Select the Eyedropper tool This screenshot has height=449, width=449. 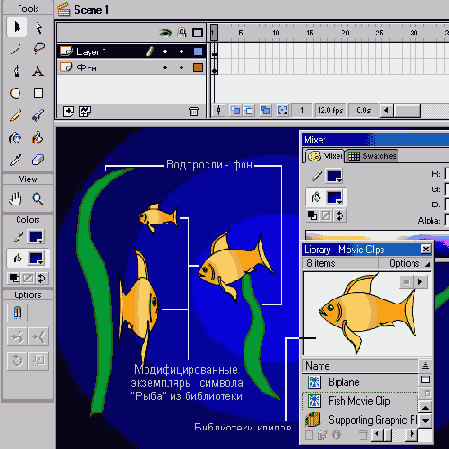tap(15, 160)
